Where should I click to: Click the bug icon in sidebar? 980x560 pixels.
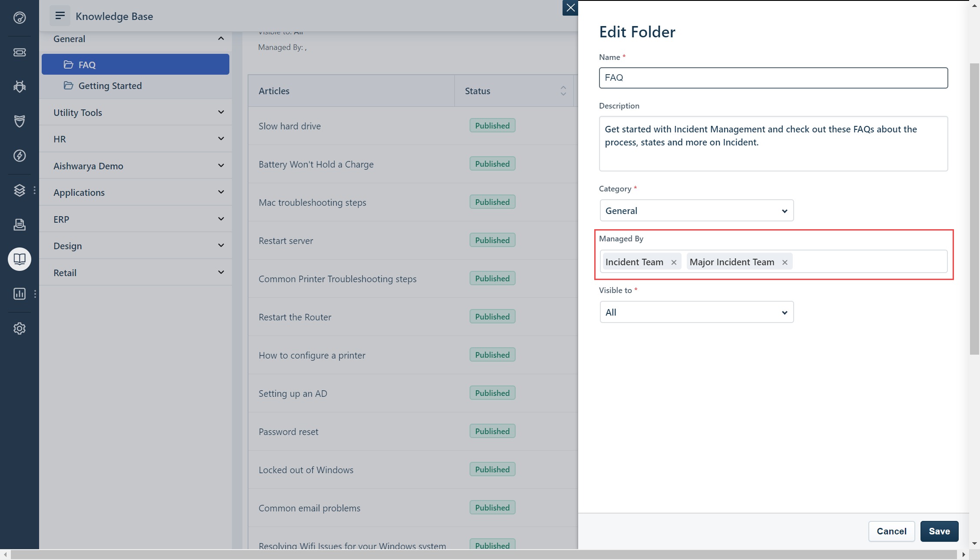pos(20,87)
